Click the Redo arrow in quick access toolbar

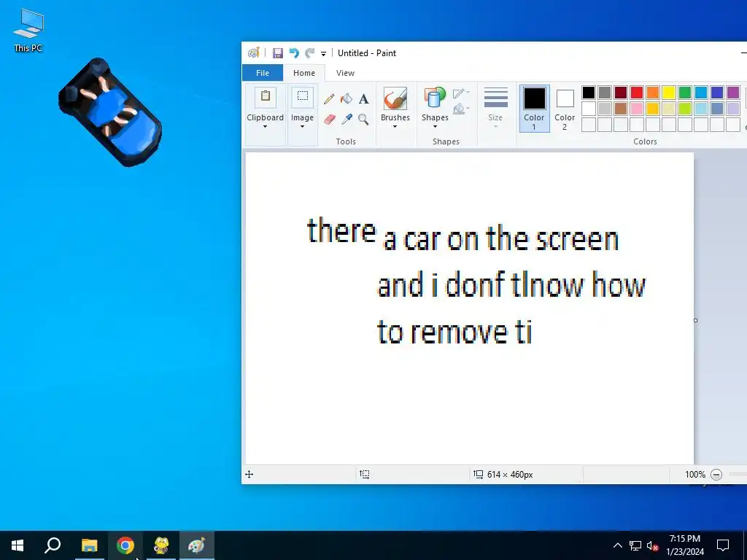[x=309, y=52]
